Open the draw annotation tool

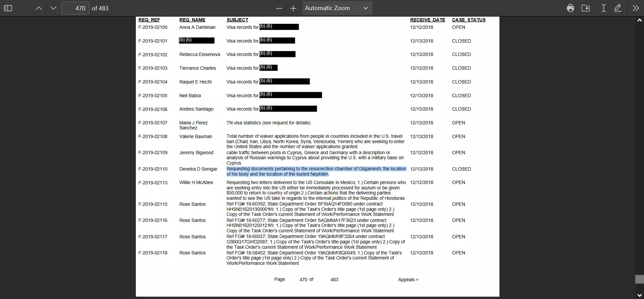(618, 8)
